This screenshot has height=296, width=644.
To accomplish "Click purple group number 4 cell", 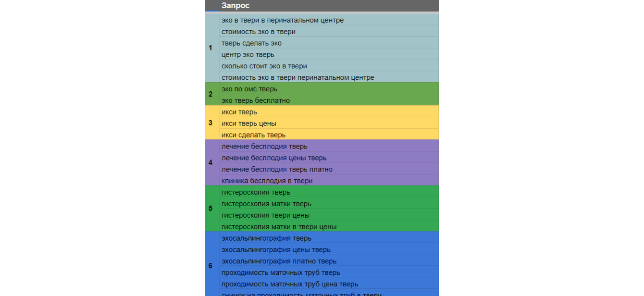I will coord(211,163).
